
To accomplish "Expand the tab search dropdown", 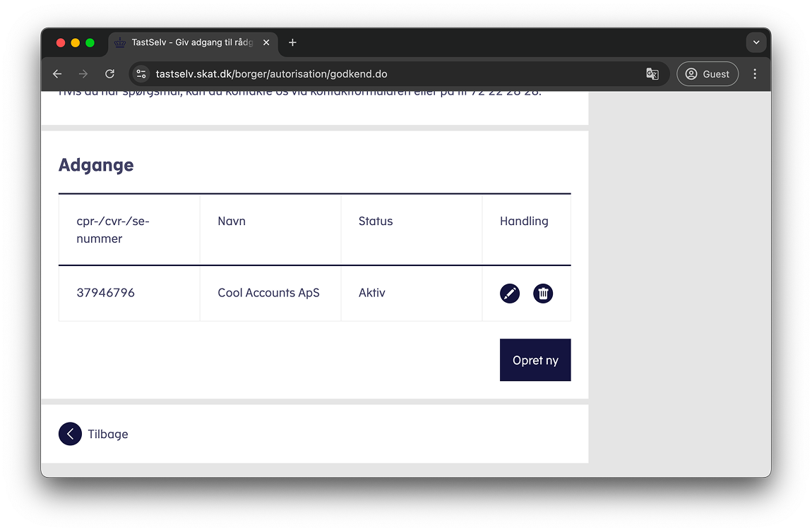I will (x=756, y=43).
